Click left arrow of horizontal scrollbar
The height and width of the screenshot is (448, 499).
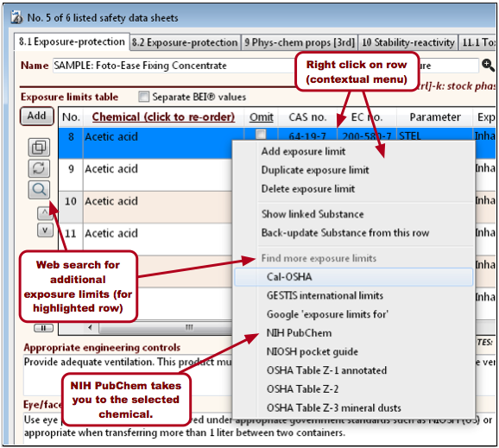coord(90,327)
